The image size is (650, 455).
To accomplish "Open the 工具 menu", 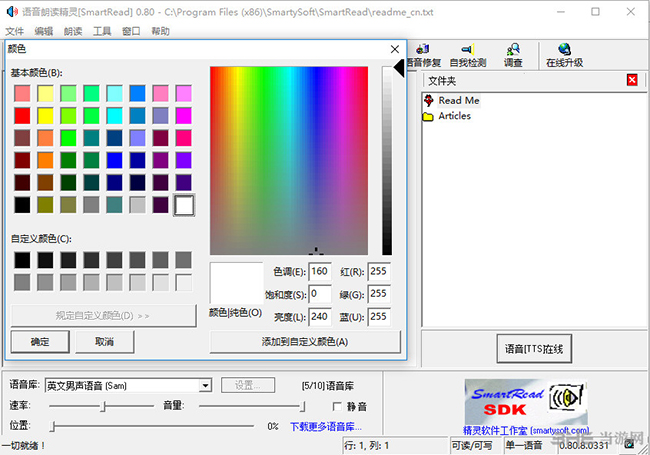I will (102, 31).
